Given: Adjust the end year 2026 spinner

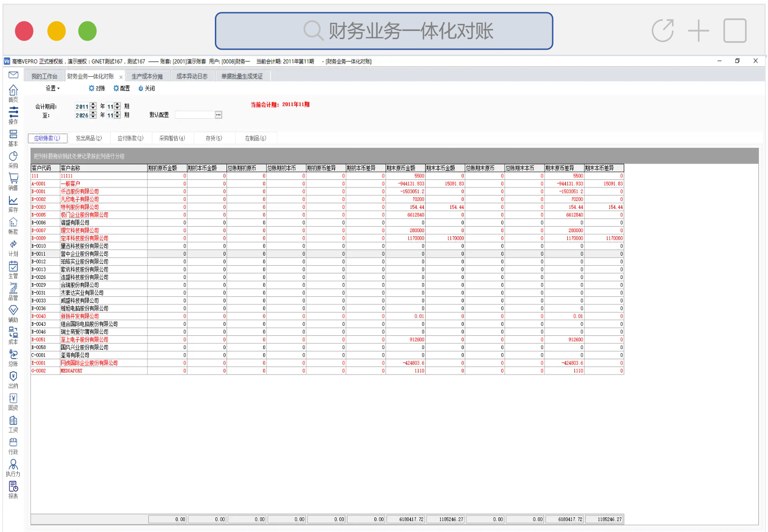Looking at the screenshot, I should 93,115.
